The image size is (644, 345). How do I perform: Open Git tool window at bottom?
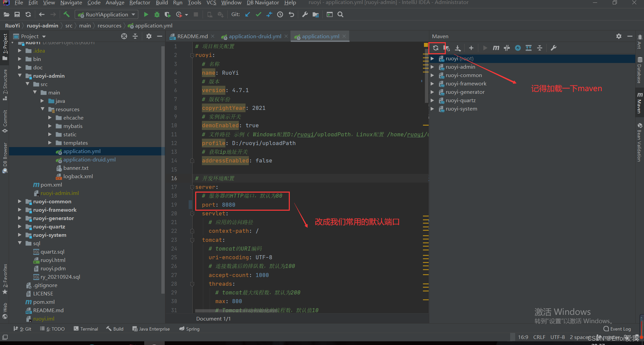tap(22, 329)
